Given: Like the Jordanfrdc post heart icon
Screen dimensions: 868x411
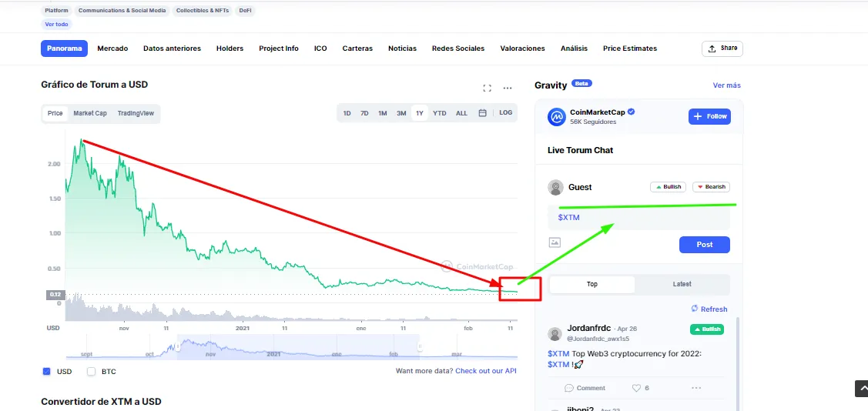Looking at the screenshot, I should click(x=637, y=389).
